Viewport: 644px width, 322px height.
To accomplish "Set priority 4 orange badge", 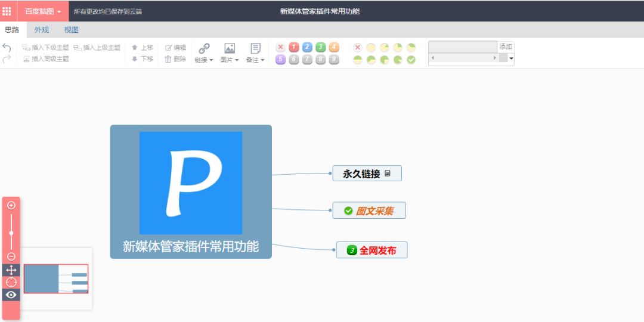I will 334,47.
